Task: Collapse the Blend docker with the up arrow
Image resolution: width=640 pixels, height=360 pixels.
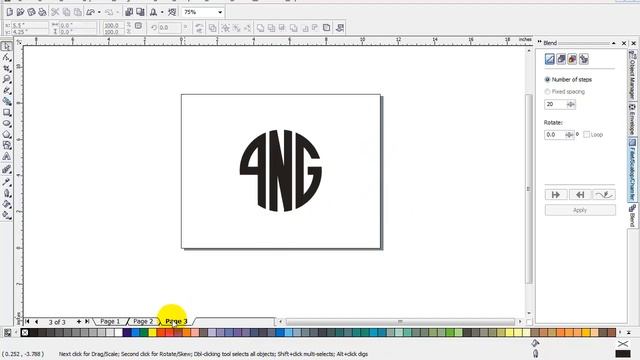Action: click(613, 43)
